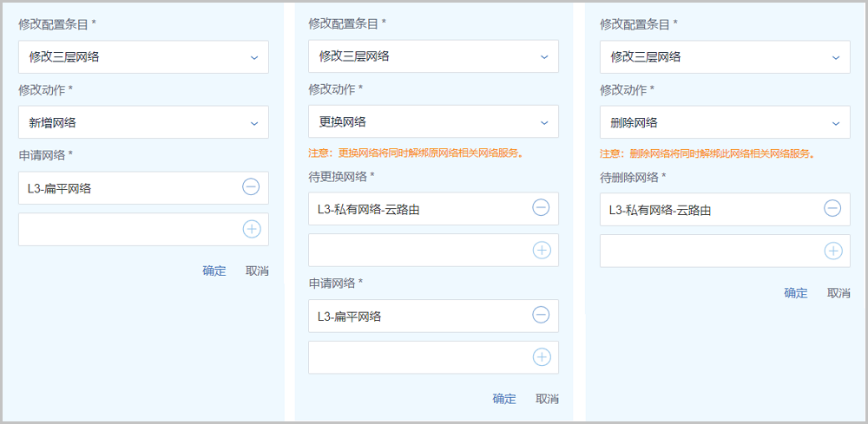Remove L3-扁平网络 in the 新增网络 form
The width and height of the screenshot is (868, 424).
coord(251,187)
